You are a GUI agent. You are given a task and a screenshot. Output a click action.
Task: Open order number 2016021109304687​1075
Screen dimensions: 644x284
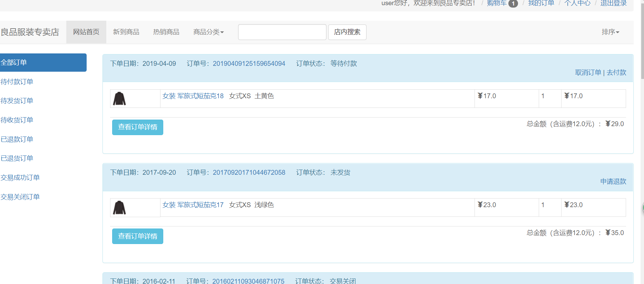click(248, 281)
